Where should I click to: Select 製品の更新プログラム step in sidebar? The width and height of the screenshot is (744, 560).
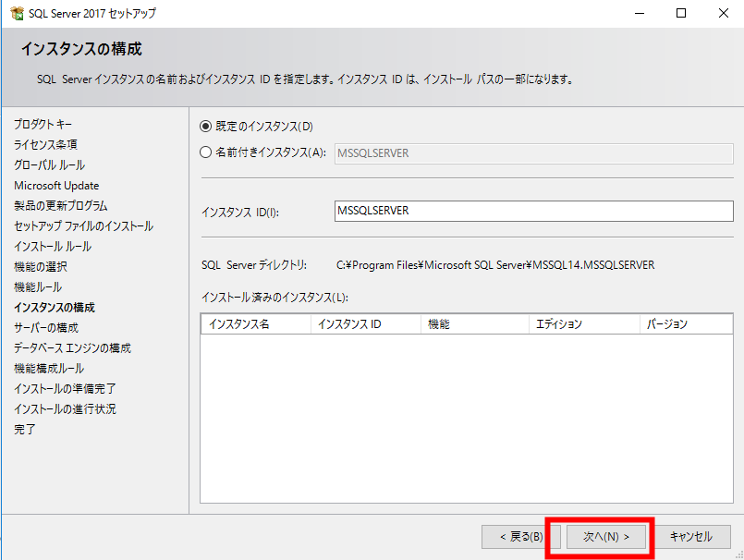61,206
